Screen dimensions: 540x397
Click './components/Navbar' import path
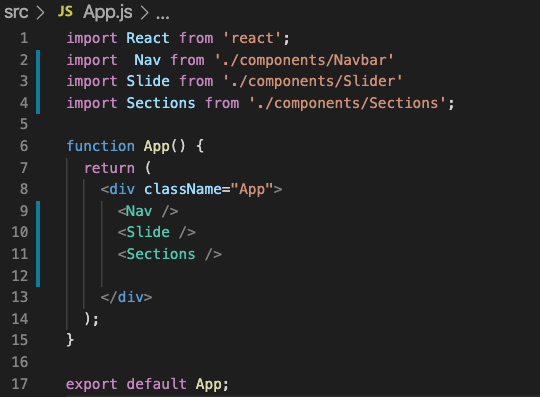[304, 60]
